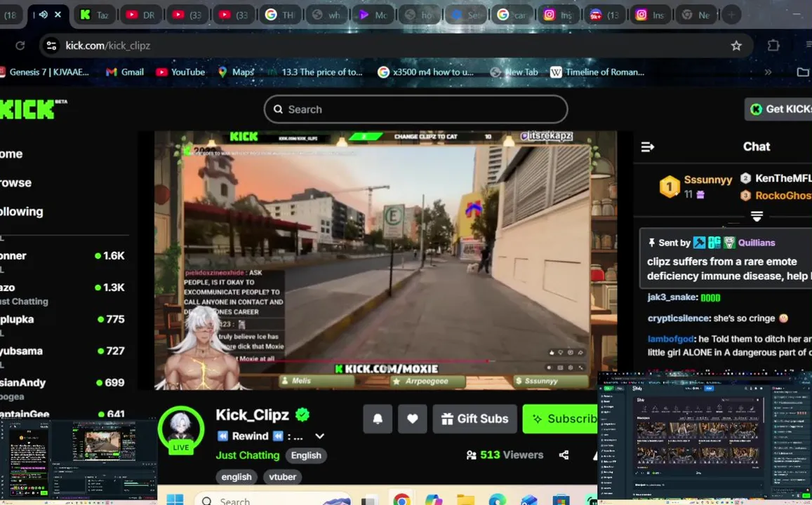Open a new tab with plus button
The image size is (812, 505).
(x=731, y=15)
